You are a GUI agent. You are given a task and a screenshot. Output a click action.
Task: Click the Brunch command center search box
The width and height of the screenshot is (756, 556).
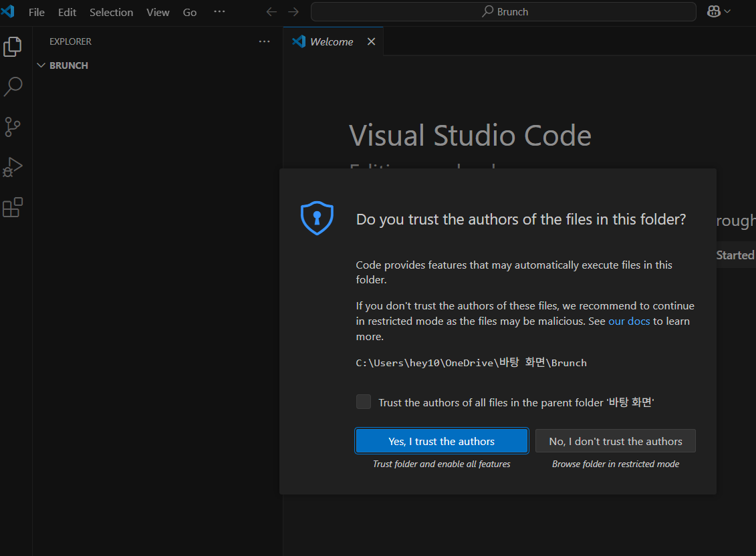[503, 12]
